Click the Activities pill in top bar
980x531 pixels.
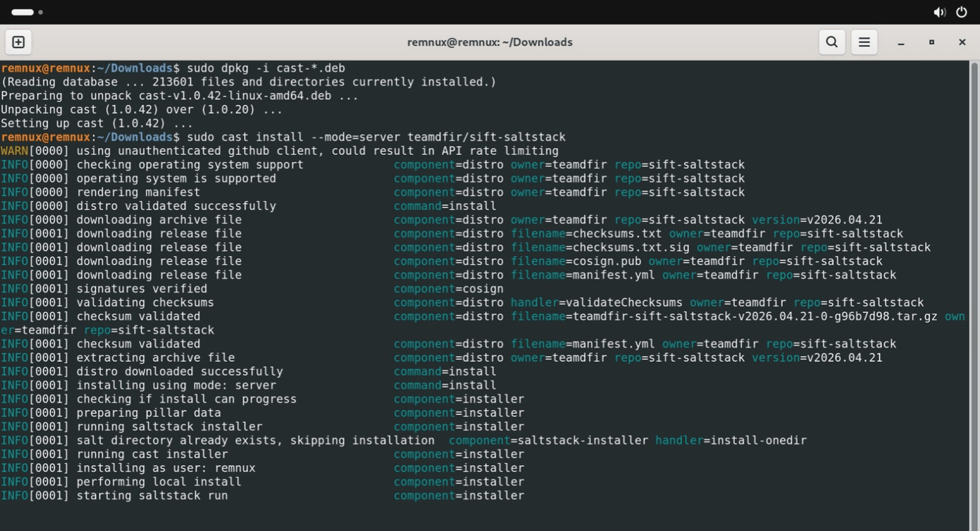[22, 12]
